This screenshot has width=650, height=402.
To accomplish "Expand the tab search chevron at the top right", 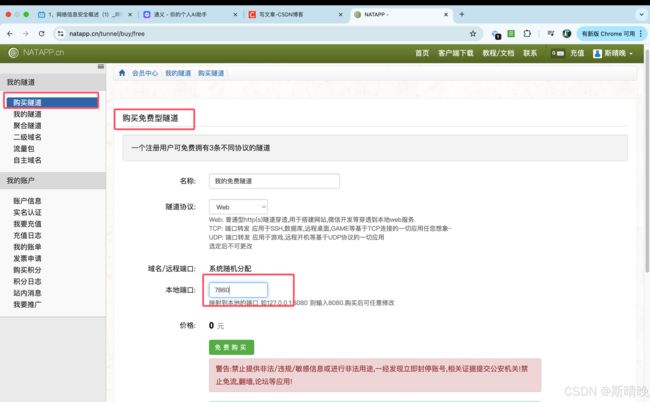I will click(641, 15).
